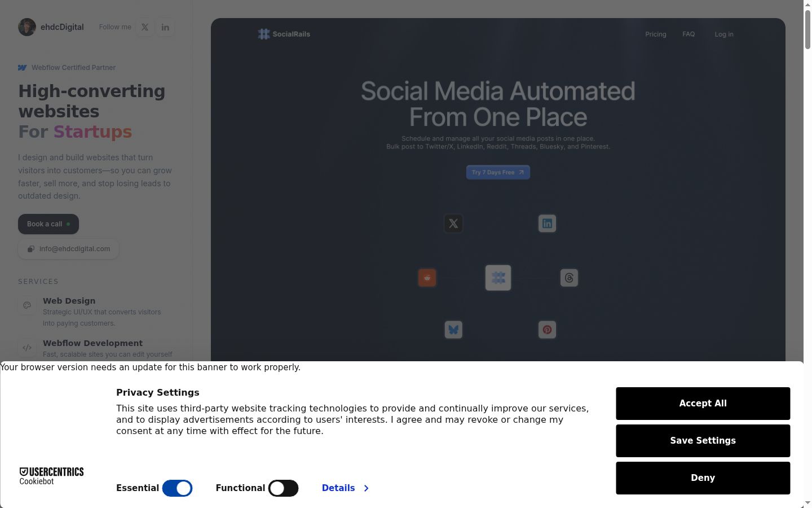
Task: Click the SocialRails brand name text
Action: pyautogui.click(x=291, y=34)
